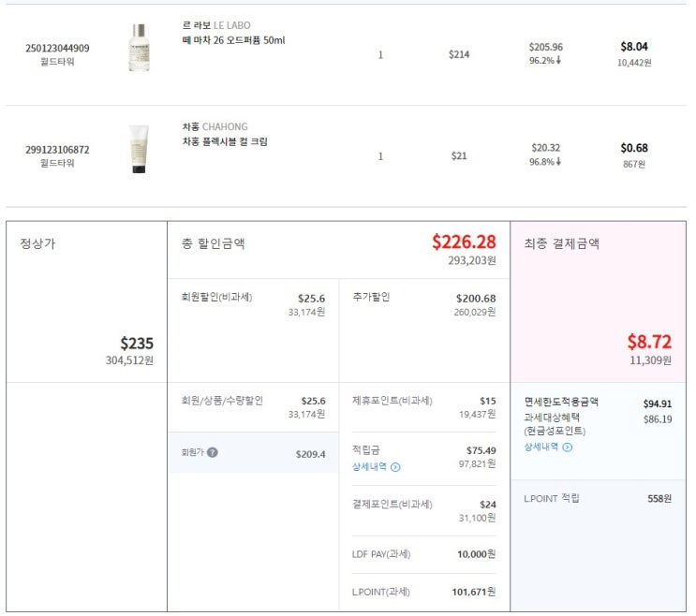Screen dimensions: 696x616
Task: Open 상세내역 link under 적립금
Action: point(369,467)
